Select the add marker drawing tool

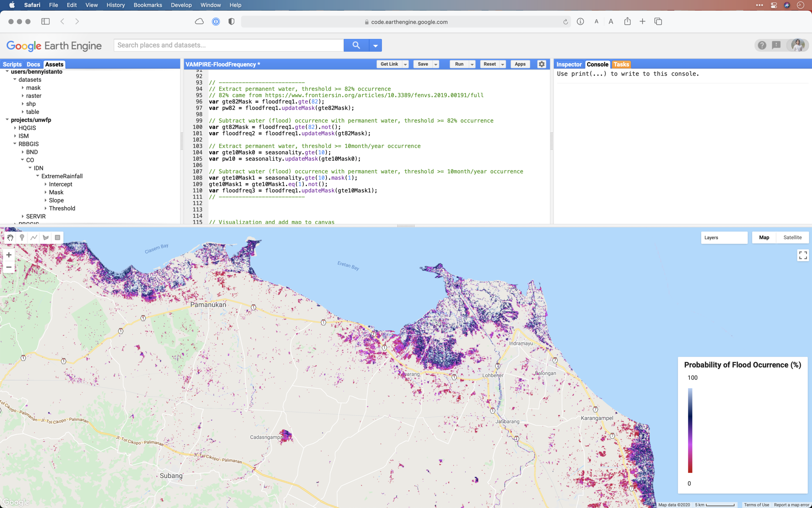22,238
